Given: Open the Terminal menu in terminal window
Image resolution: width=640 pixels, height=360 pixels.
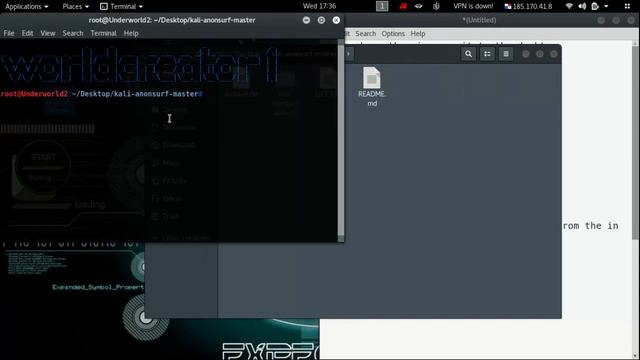Looking at the screenshot, I should [103, 33].
